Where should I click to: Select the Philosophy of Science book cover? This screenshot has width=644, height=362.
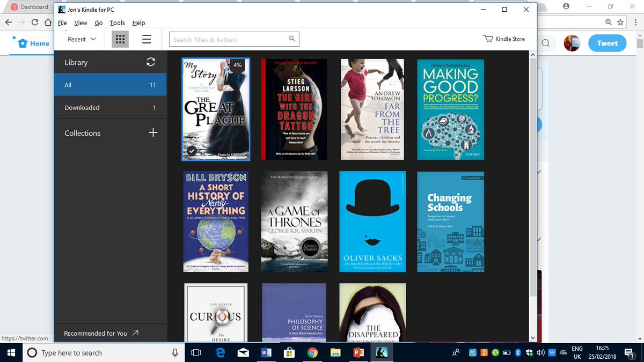pyautogui.click(x=294, y=313)
